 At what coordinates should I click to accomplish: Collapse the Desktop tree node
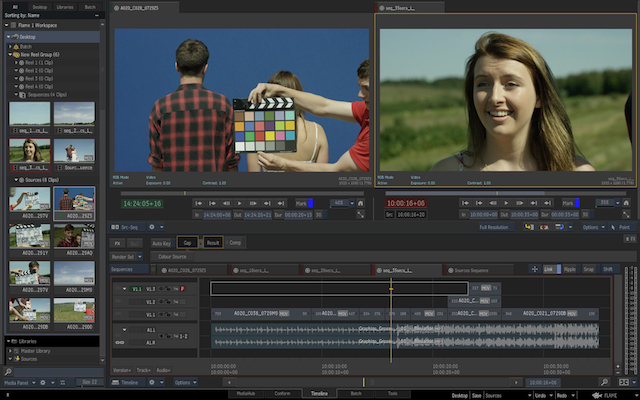[x=7, y=37]
